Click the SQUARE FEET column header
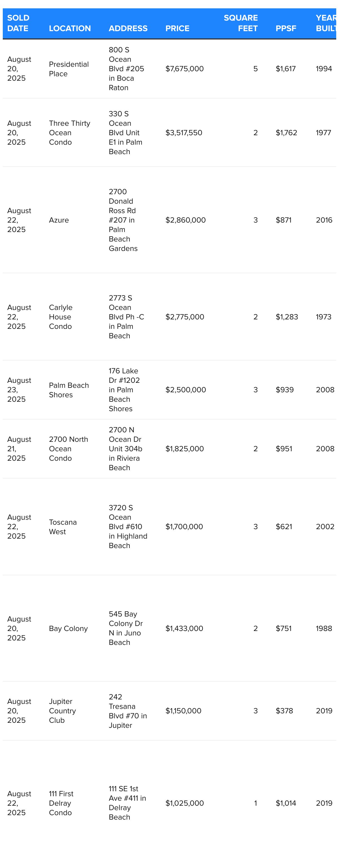 (x=241, y=23)
